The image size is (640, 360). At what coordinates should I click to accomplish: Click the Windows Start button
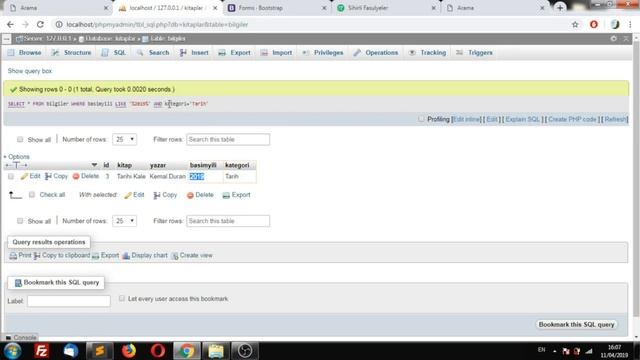[12, 351]
